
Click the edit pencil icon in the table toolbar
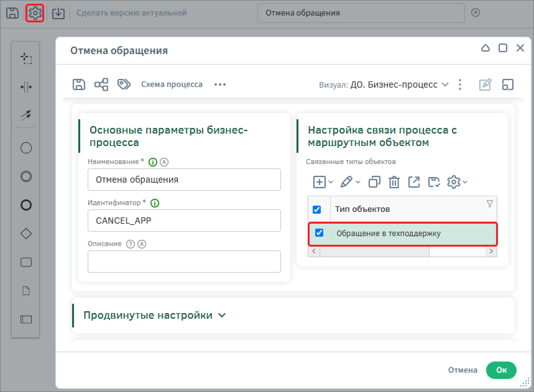(x=346, y=182)
